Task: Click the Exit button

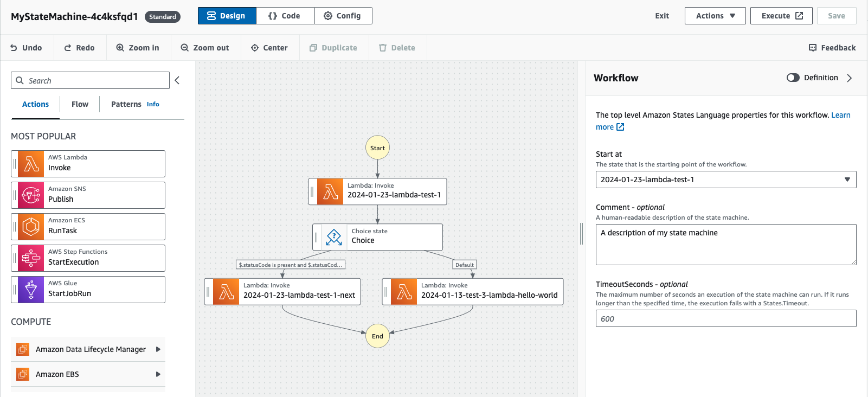Action: tap(662, 16)
